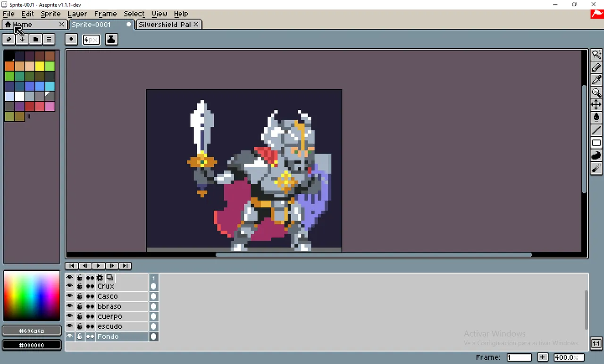
Task: Click the brush size px field
Action: (x=91, y=40)
